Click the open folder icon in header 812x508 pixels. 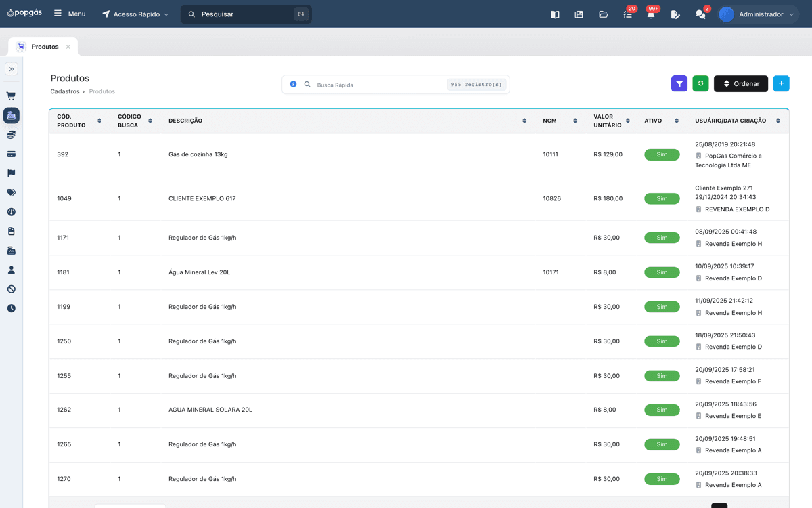tap(603, 14)
